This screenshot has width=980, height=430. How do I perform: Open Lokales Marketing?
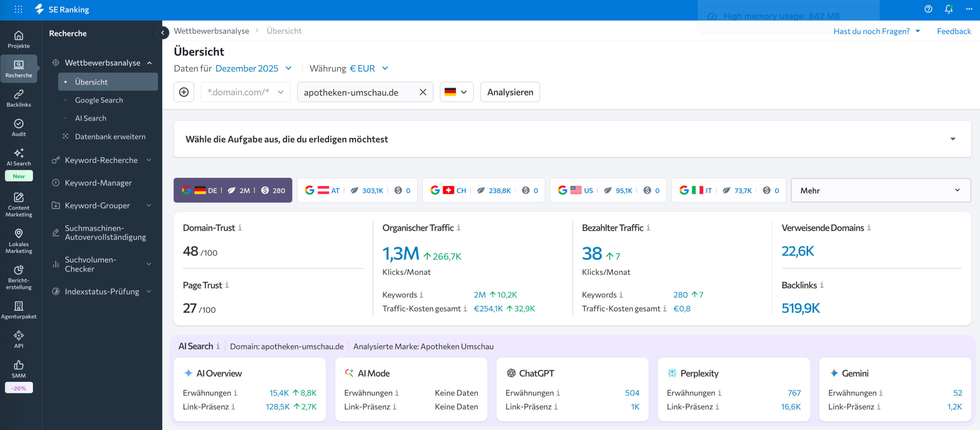(x=19, y=240)
